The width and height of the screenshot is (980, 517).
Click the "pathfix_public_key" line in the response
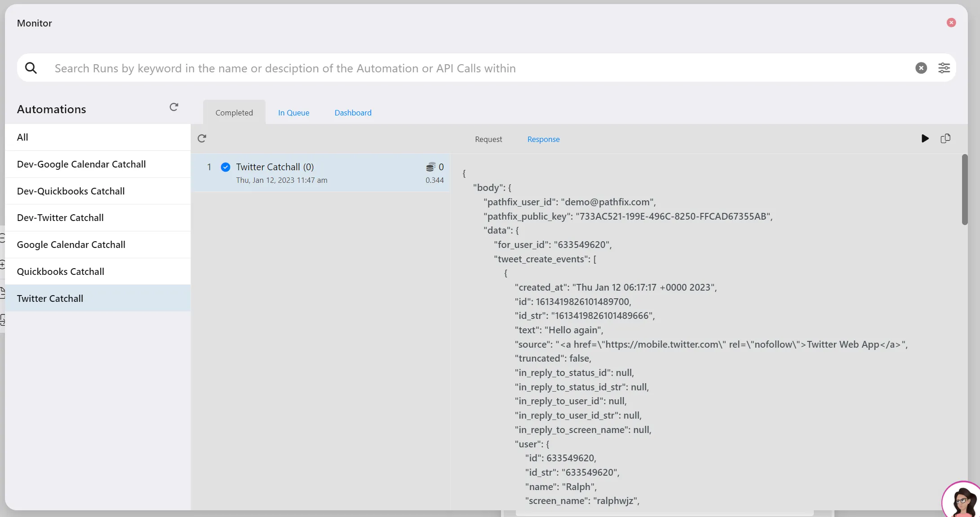(628, 217)
